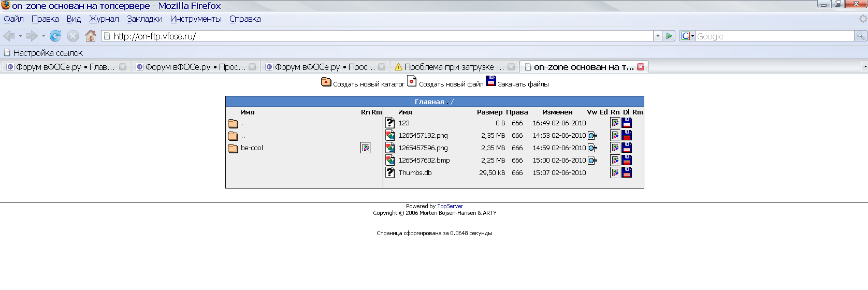Click the Создать новый каталог link
This screenshot has height=290, width=868.
click(368, 84)
